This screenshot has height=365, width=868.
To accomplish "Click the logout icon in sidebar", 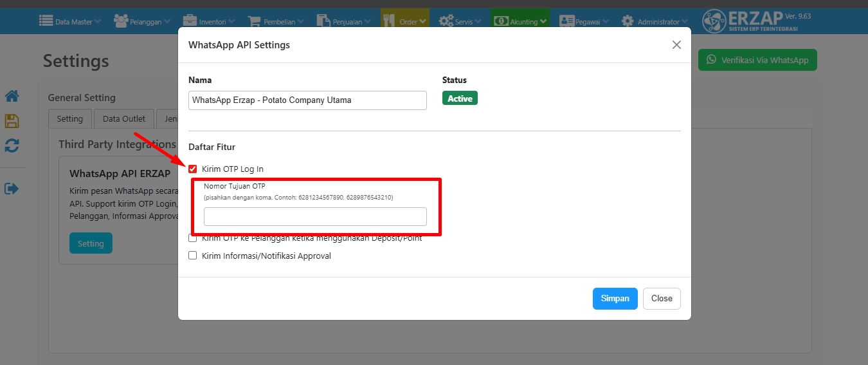I will (x=12, y=189).
